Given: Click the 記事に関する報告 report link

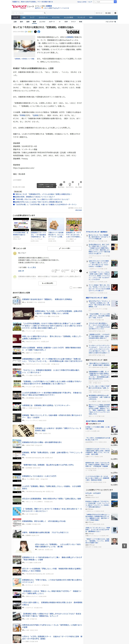Looking at the screenshot, I should click(19, 187).
